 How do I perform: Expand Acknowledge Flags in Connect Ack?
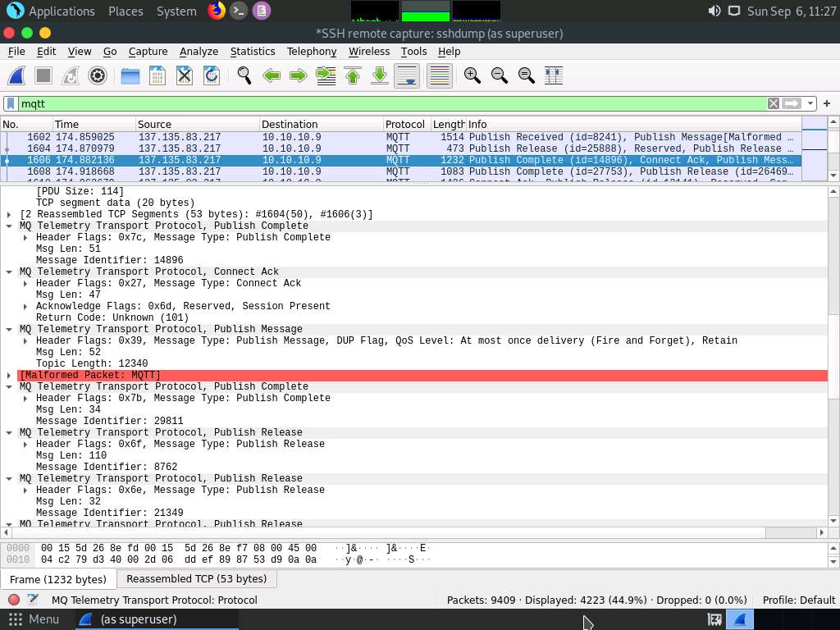(x=25, y=306)
